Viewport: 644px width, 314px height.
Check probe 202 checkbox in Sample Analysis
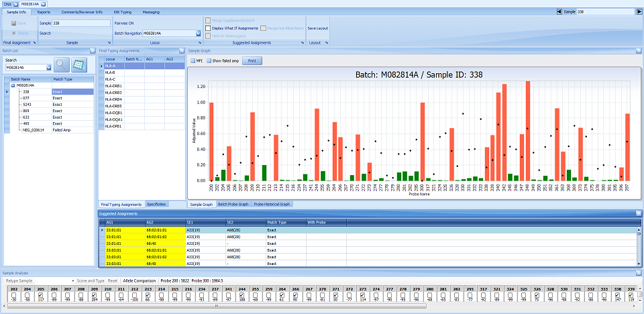pos(13,295)
